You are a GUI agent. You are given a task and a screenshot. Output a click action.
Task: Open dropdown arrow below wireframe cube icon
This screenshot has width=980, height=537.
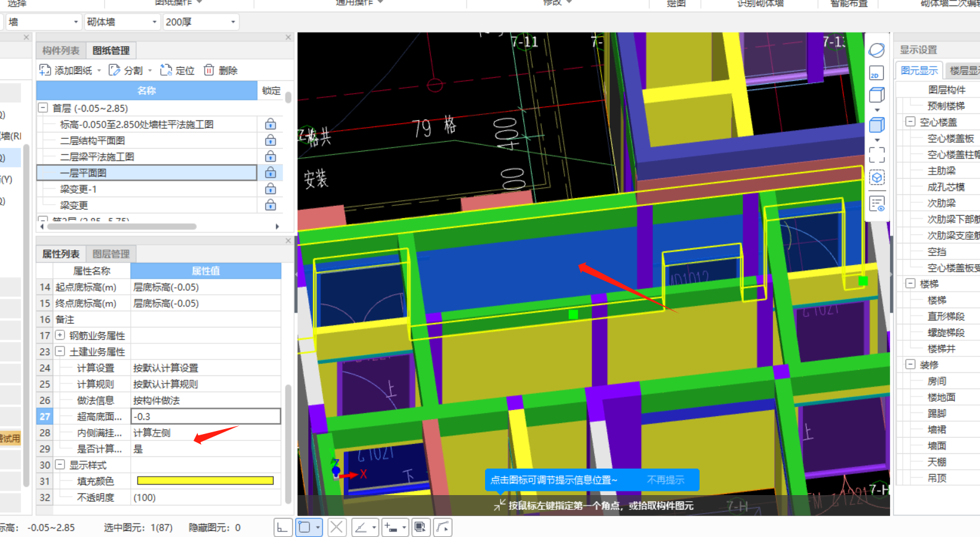coord(877,110)
